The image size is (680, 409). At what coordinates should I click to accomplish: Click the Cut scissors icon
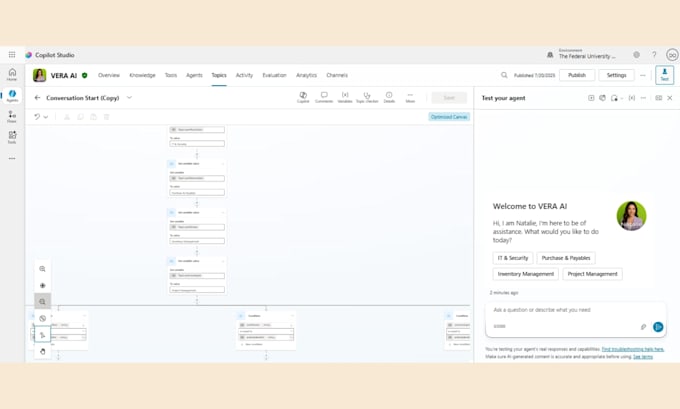coord(67,117)
